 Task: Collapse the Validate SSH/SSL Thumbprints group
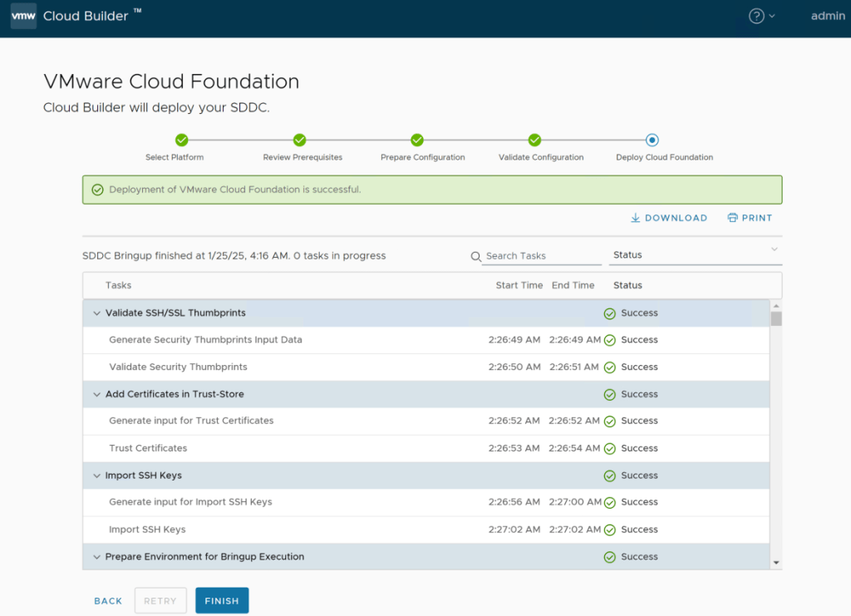(x=96, y=313)
